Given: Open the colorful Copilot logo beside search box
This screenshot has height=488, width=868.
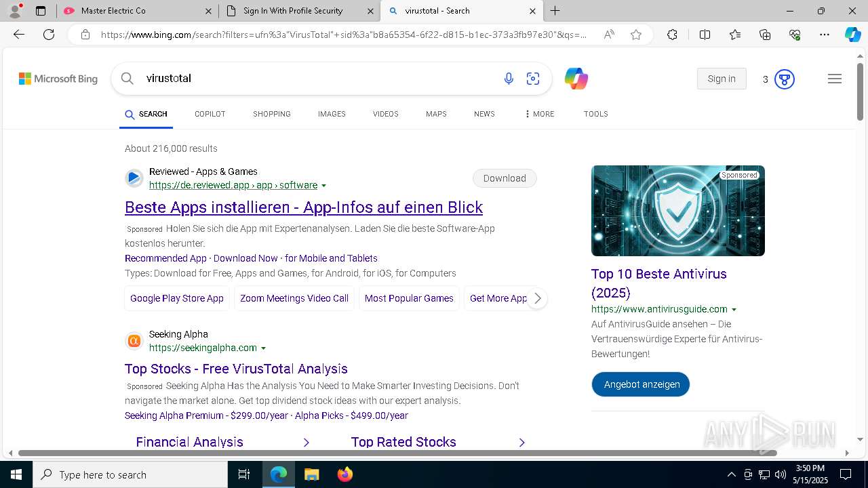Looking at the screenshot, I should [x=576, y=79].
